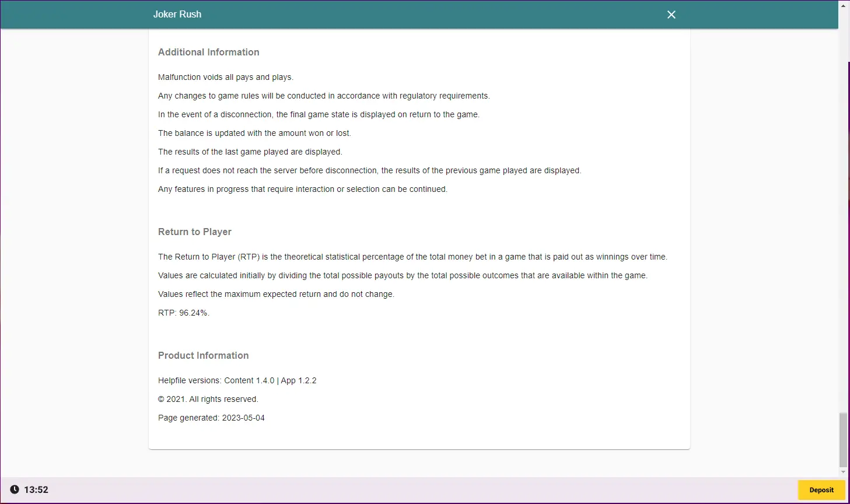Click the Additional Information heading
The width and height of the screenshot is (850, 504).
[x=209, y=52]
